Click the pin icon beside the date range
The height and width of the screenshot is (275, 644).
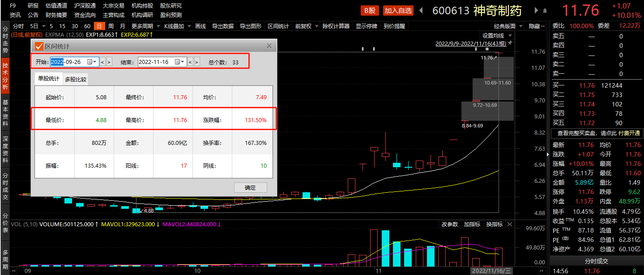(510, 43)
